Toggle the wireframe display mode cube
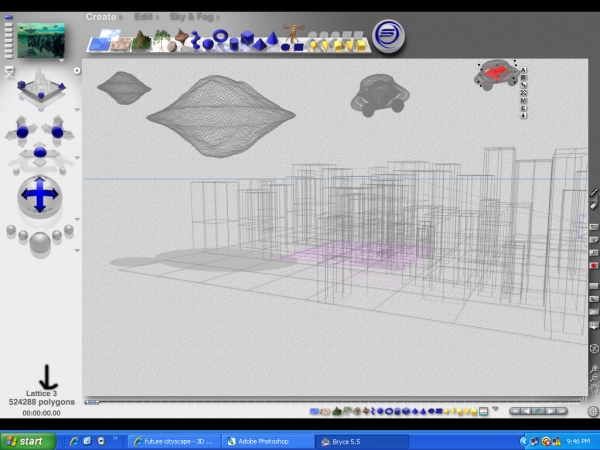 [x=593, y=349]
